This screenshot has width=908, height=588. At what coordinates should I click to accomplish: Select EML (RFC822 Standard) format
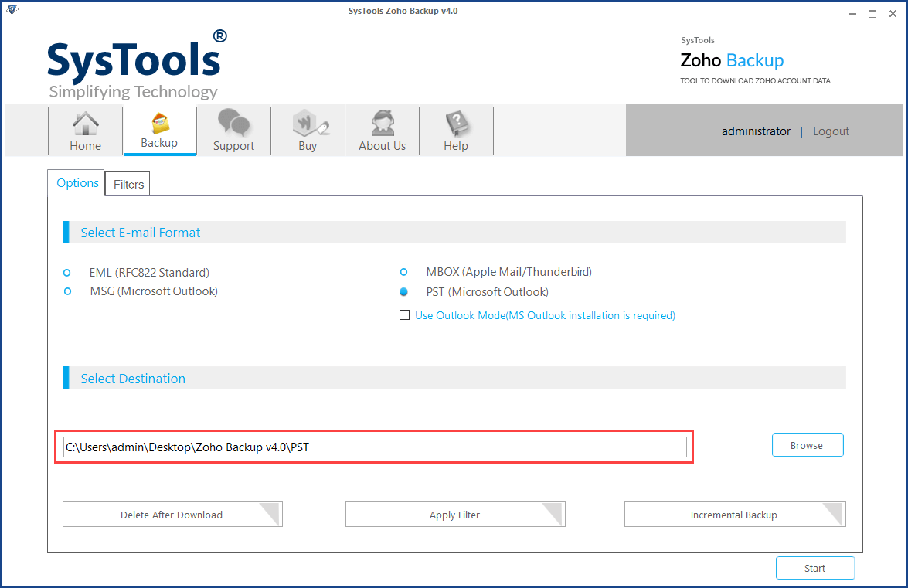(x=67, y=273)
